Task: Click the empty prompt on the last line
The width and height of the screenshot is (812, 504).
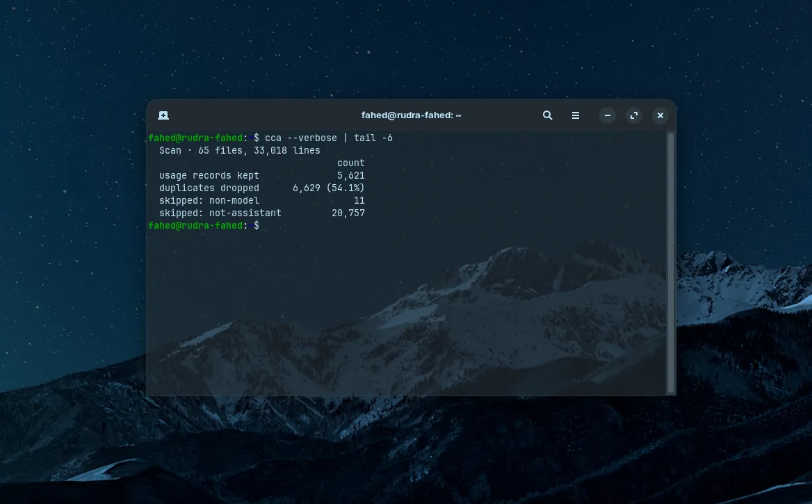Action: 204,225
